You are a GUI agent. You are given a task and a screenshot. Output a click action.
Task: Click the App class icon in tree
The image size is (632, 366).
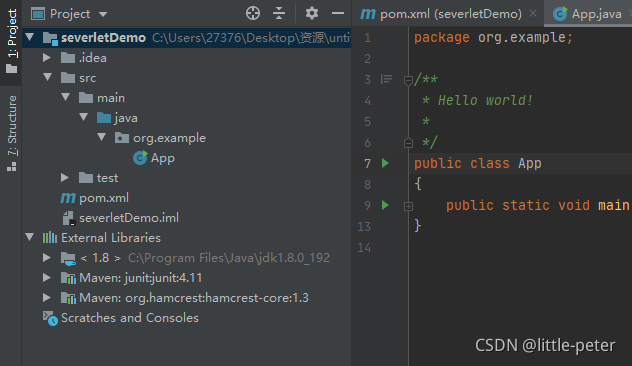[x=140, y=158]
